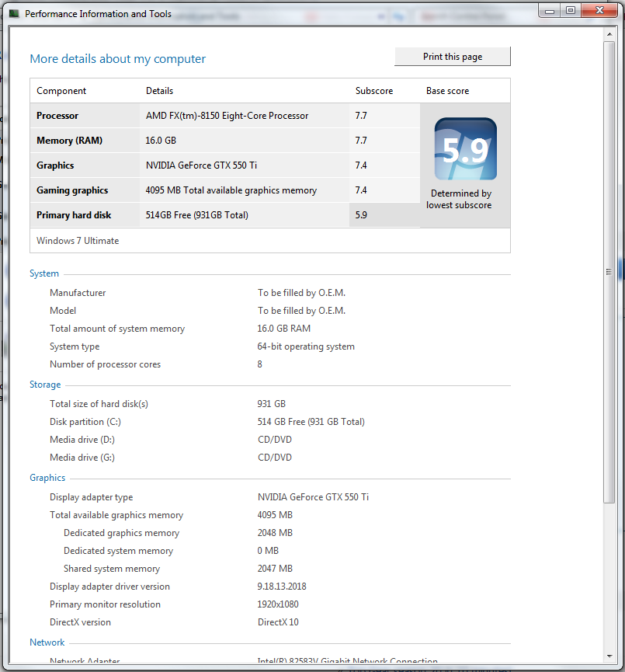Viewport: 625px width, 672px height.
Task: Click Number of processor cores label
Action: point(105,364)
